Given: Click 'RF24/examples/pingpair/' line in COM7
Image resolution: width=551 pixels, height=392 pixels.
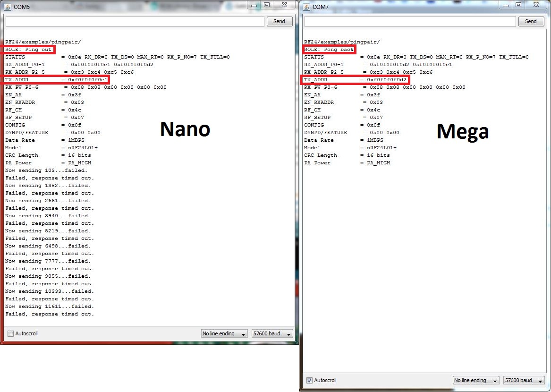Looking at the screenshot, I should coord(342,42).
